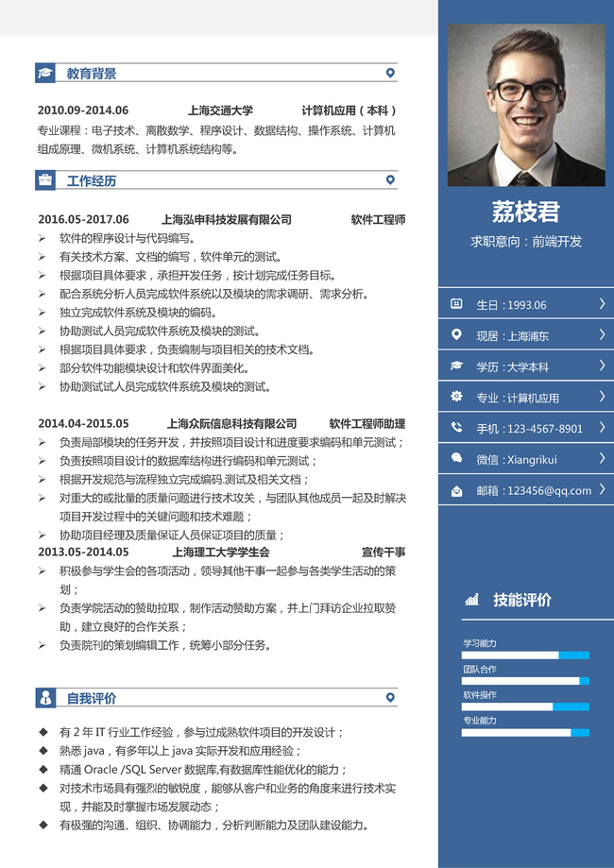Image resolution: width=614 pixels, height=868 pixels.
Task: Click the location pin in 工作经历 header
Action: pyautogui.click(x=390, y=179)
